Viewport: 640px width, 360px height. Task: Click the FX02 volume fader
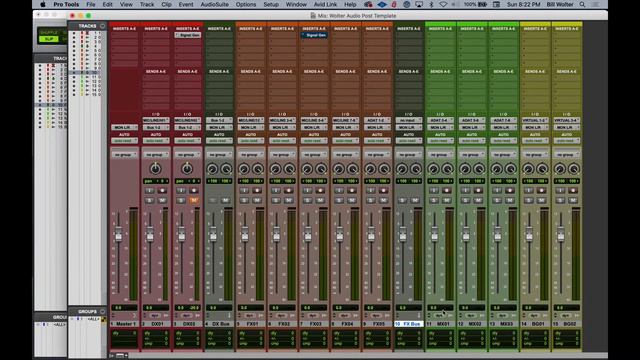(x=276, y=234)
